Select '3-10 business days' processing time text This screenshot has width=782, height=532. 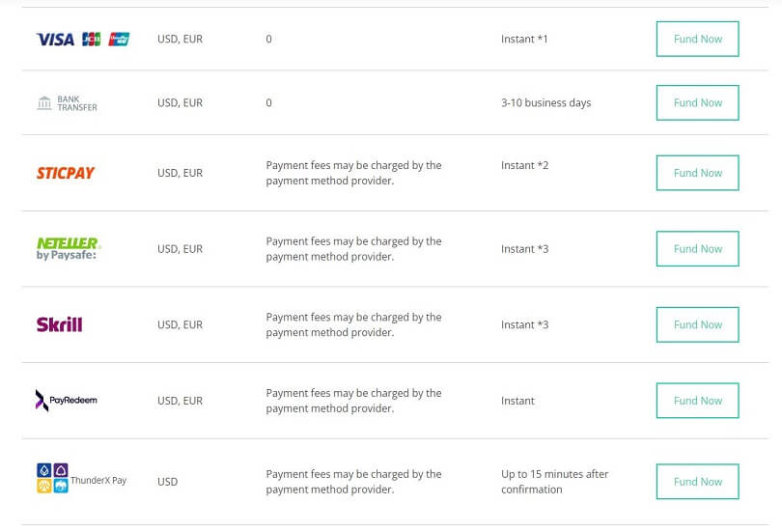tap(546, 102)
